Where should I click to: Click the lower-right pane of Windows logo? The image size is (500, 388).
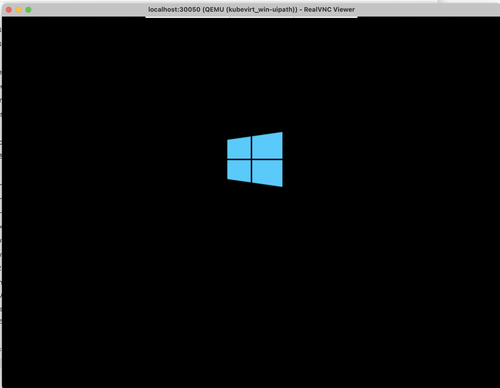[267, 173]
